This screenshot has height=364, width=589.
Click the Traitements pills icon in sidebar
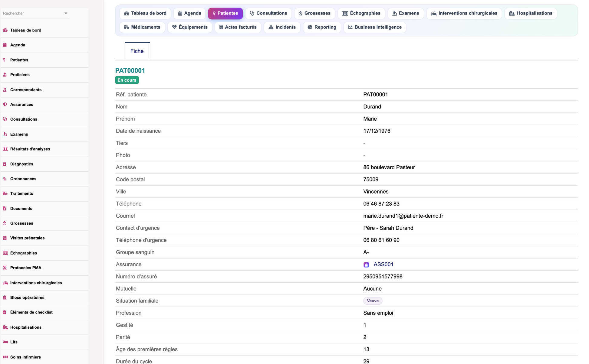pyautogui.click(x=5, y=193)
